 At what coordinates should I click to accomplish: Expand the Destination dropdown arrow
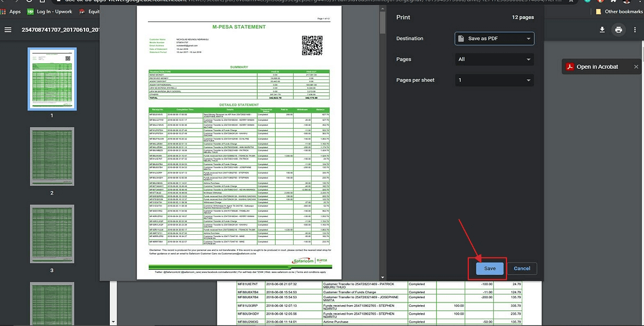528,39
